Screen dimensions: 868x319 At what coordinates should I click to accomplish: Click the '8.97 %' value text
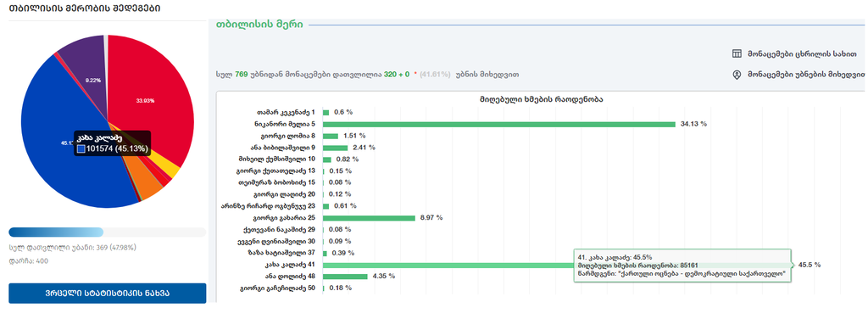coord(431,218)
